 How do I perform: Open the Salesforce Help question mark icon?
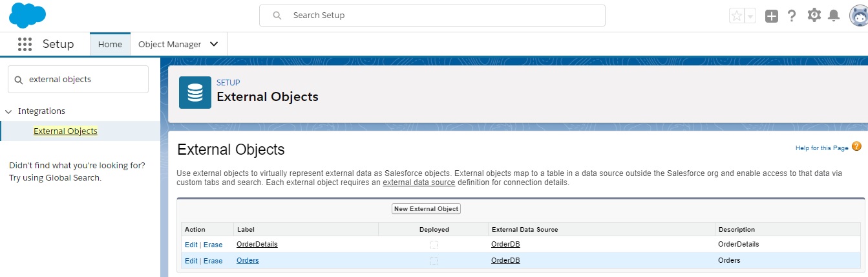coord(792,16)
